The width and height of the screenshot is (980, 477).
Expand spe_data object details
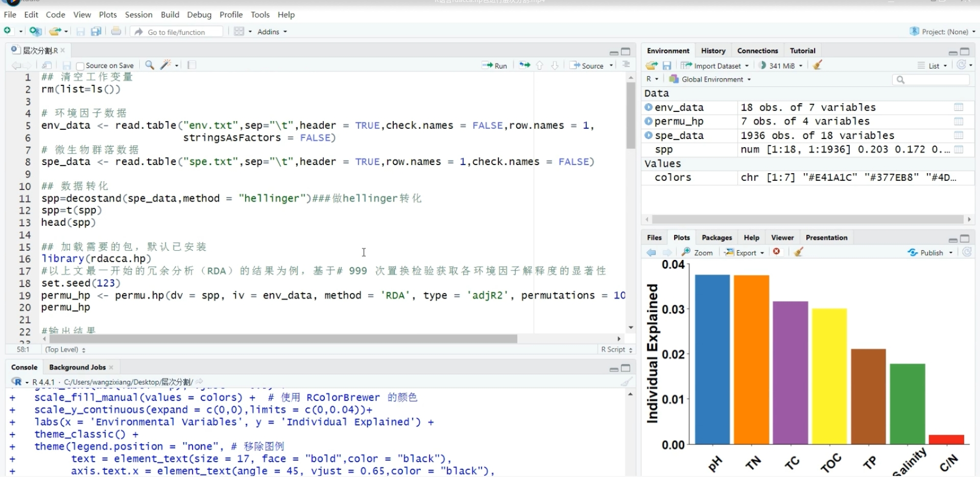648,135
